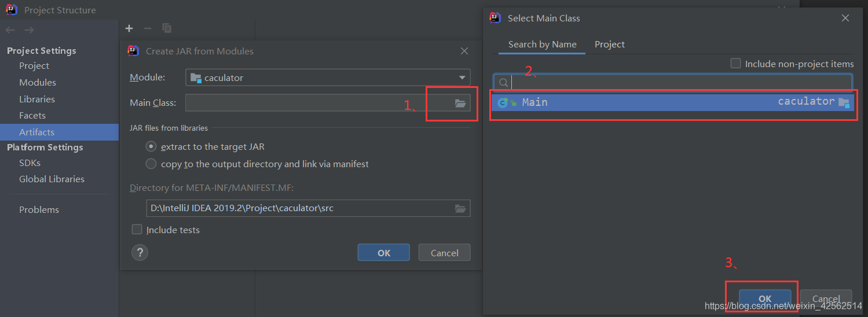Select extract to the target JAR option
Screen dimensions: 868x317
(x=151, y=146)
